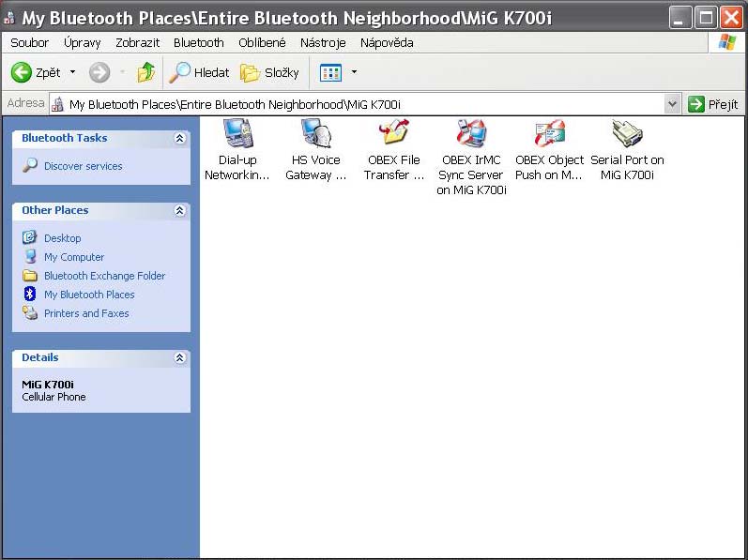Open the Nápověda menu
The width and height of the screenshot is (748, 560).
387,43
